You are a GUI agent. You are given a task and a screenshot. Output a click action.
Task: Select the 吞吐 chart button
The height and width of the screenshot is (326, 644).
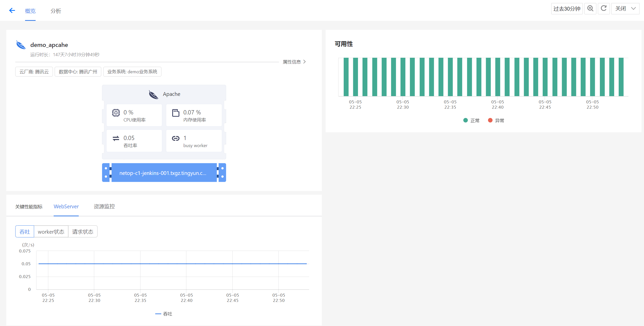click(25, 231)
